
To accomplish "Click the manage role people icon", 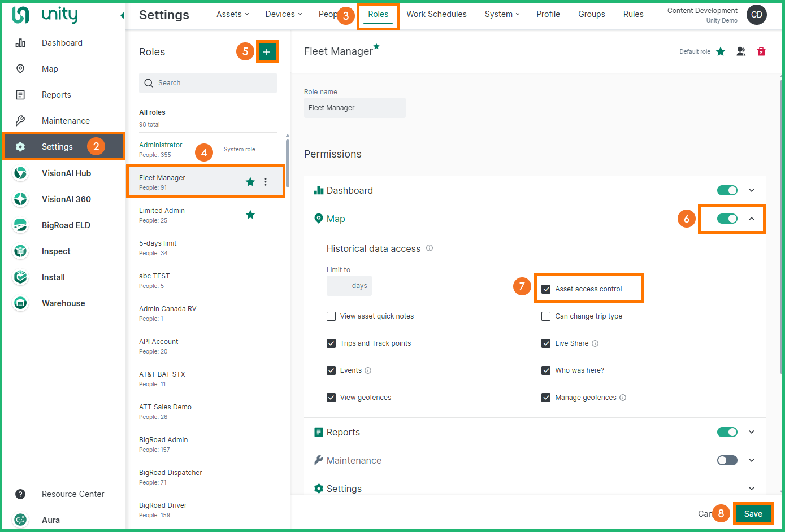I will 740,51.
